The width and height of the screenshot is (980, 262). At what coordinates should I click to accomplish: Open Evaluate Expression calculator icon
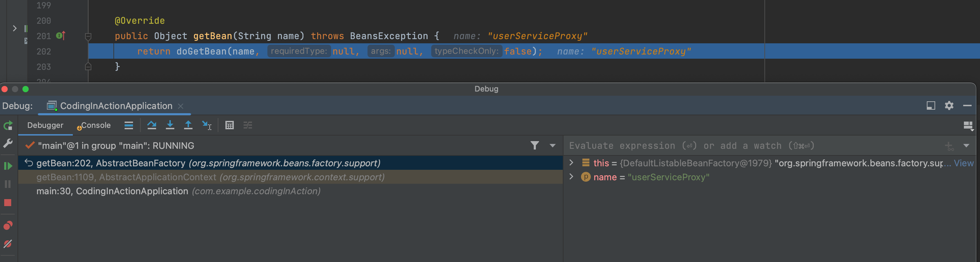tap(229, 125)
